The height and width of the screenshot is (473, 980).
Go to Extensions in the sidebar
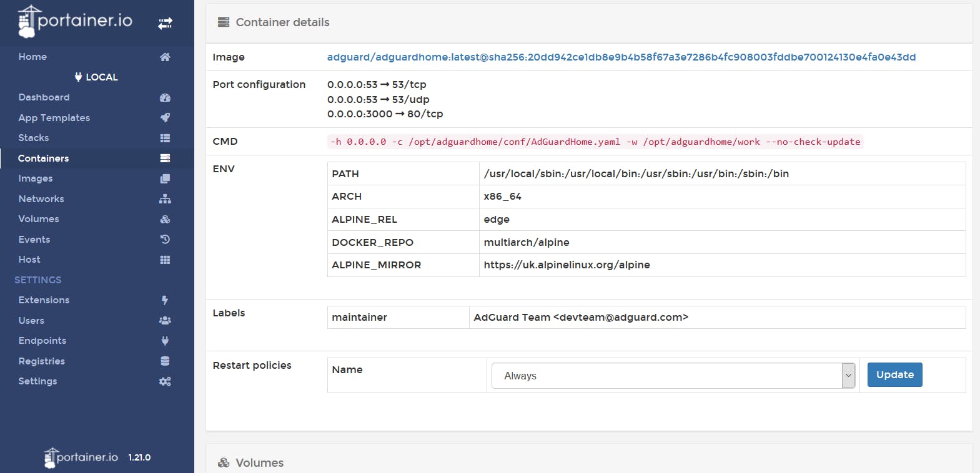click(44, 300)
